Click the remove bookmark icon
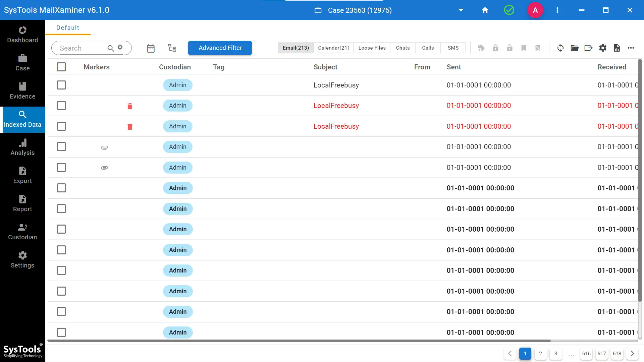 [538, 48]
